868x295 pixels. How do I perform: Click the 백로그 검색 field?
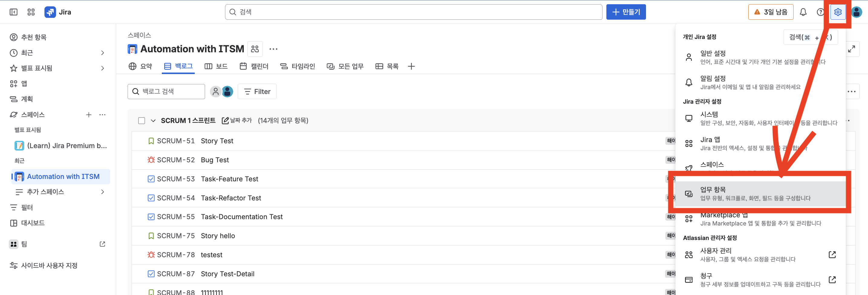[x=166, y=91]
